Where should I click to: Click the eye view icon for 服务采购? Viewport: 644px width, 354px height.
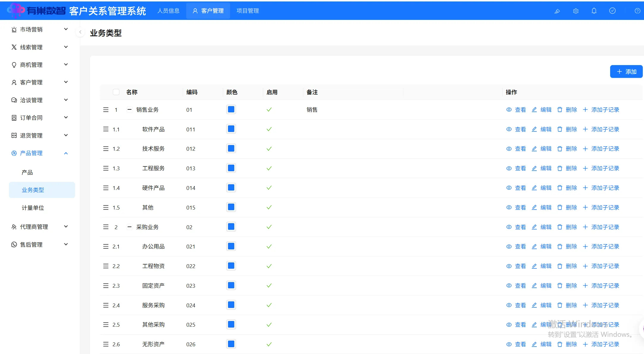pyautogui.click(x=509, y=305)
